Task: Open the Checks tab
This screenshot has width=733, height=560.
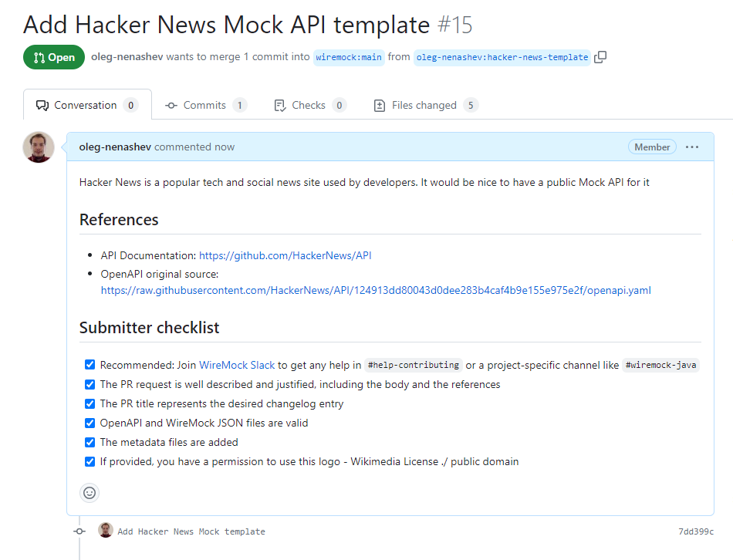Action: [x=310, y=105]
